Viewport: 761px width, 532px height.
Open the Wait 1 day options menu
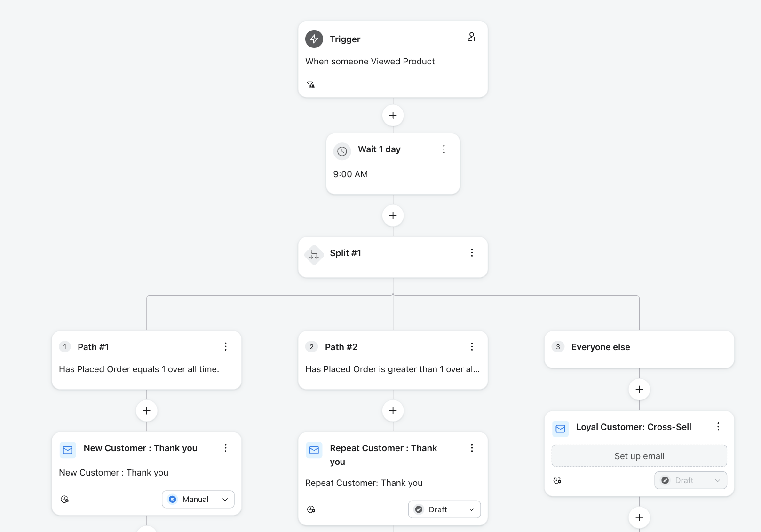pos(444,149)
